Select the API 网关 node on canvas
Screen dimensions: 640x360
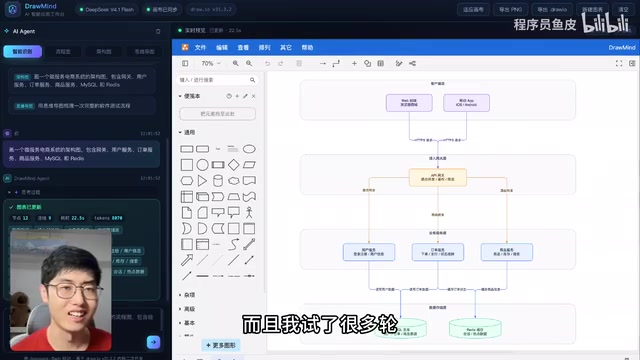click(x=438, y=178)
